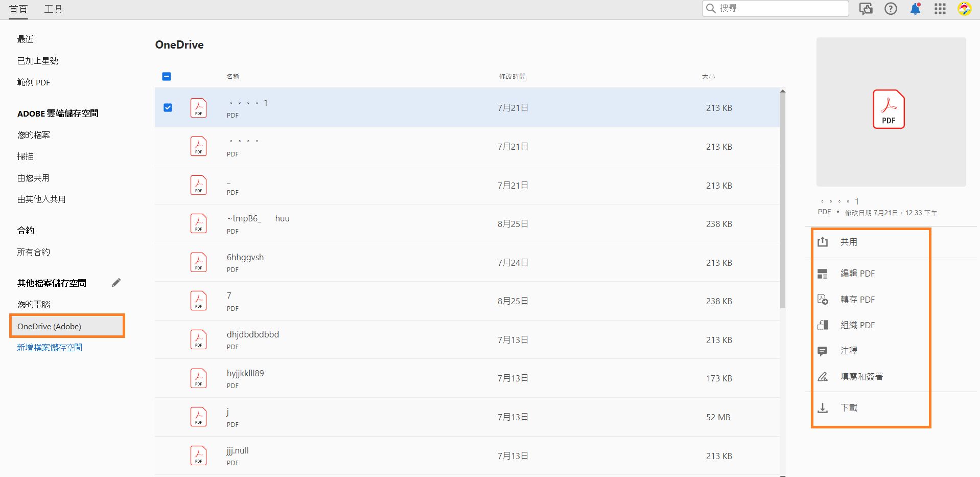Uncheck the selected first file checkbox

pyautogui.click(x=168, y=107)
